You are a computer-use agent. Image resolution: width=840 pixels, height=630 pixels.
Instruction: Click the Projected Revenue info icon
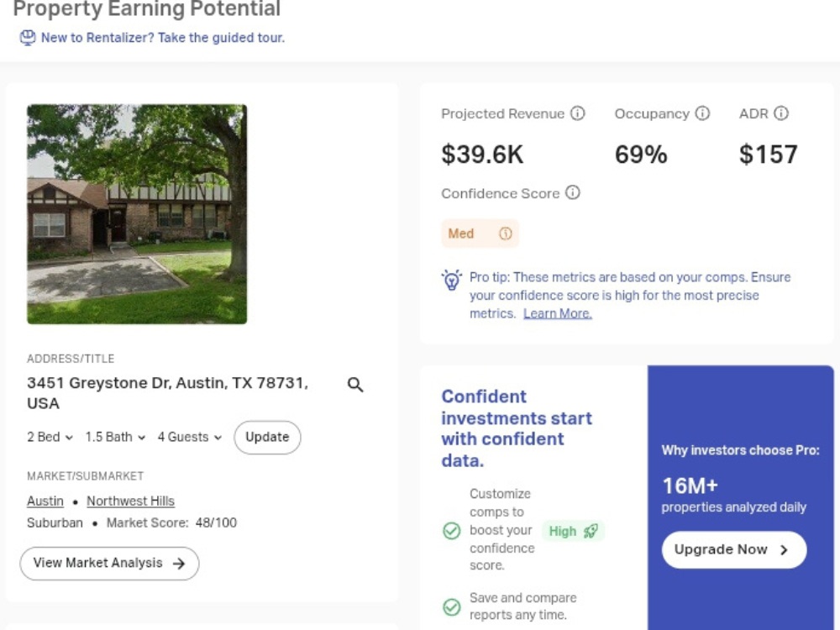pyautogui.click(x=578, y=113)
